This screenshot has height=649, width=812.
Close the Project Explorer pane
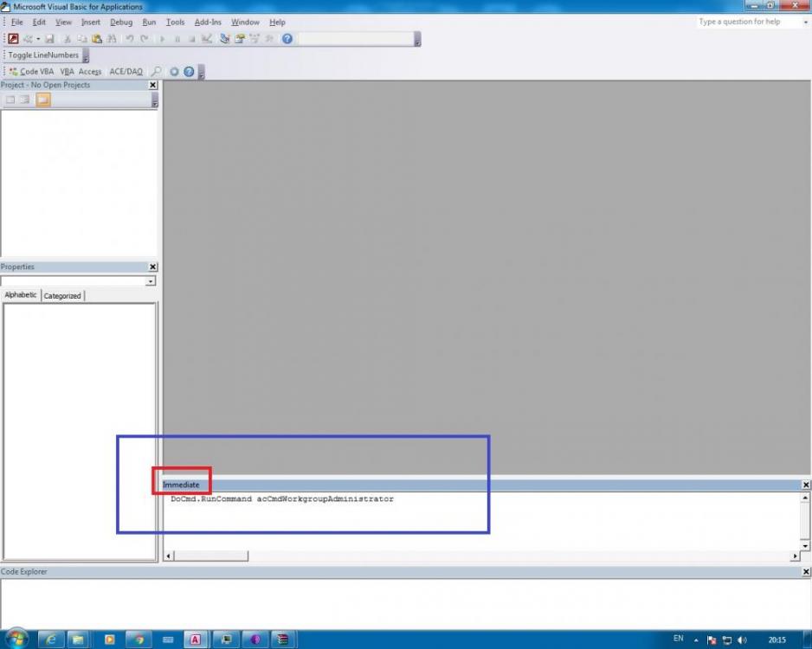152,85
